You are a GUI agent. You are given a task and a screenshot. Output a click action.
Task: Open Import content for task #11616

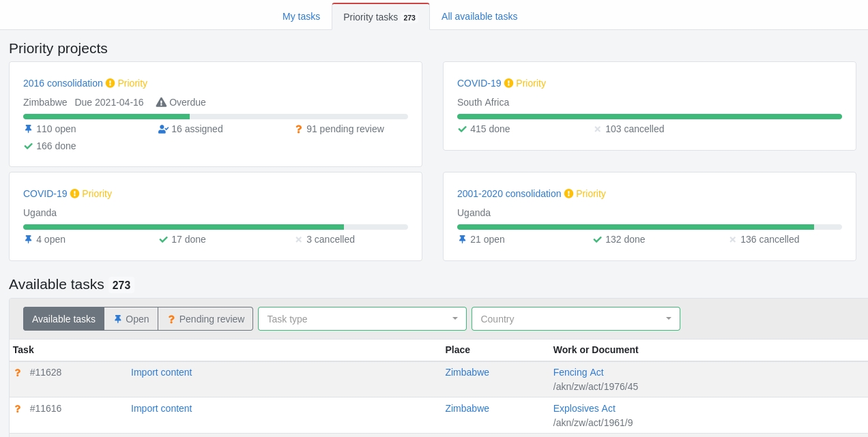coord(161,408)
